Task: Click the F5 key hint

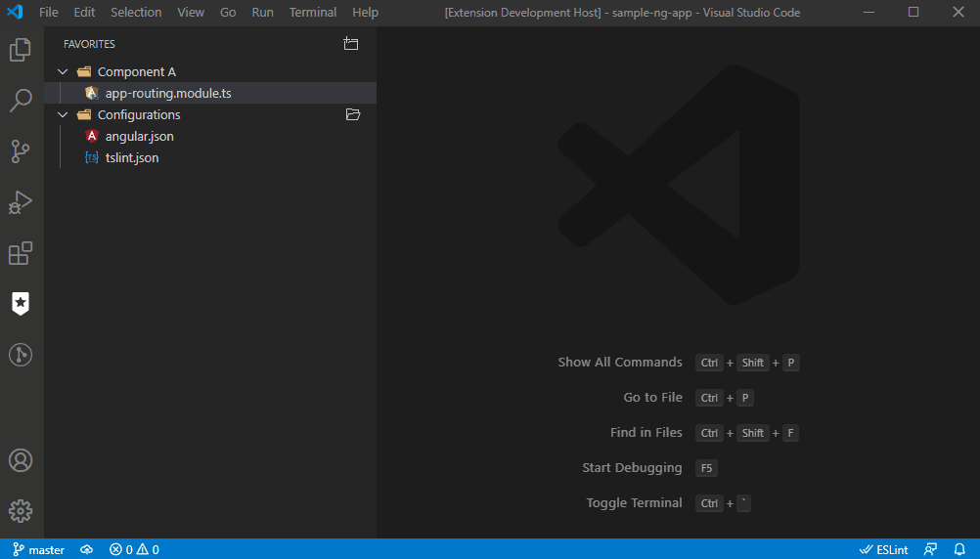Action: [x=706, y=468]
